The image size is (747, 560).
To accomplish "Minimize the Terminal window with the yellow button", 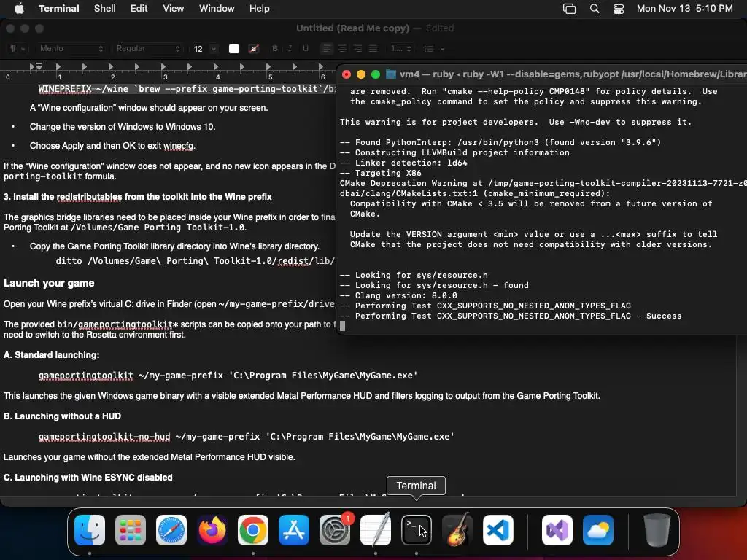I will point(361,74).
